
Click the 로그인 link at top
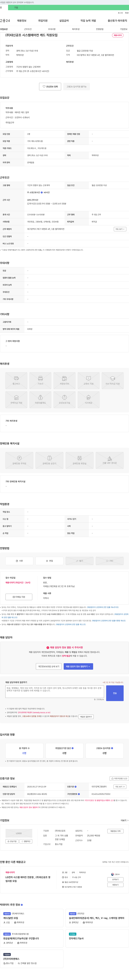[120, 13]
